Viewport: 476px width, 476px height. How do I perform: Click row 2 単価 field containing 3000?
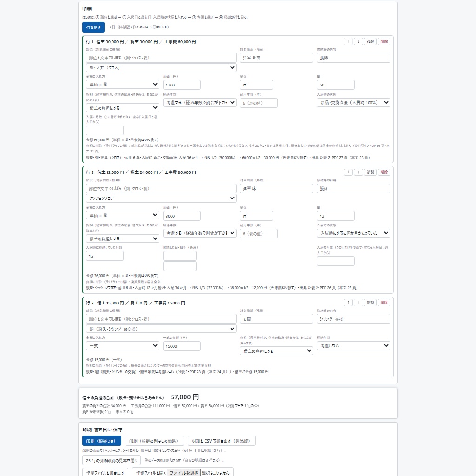point(182,216)
